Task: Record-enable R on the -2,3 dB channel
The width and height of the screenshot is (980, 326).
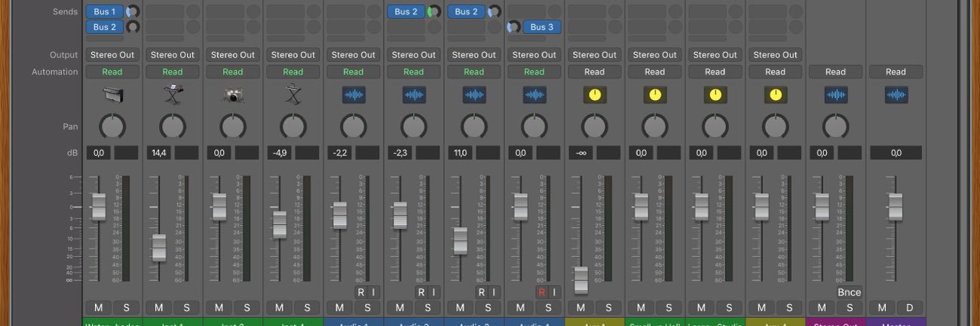Action: [421, 292]
